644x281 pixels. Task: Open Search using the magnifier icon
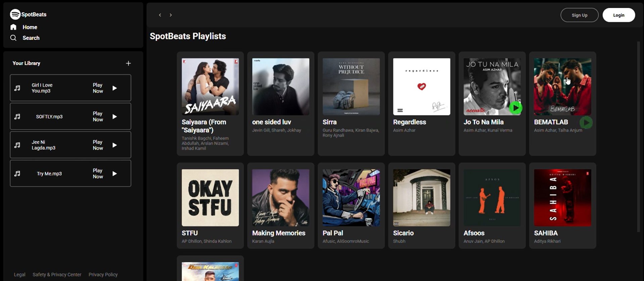point(13,38)
